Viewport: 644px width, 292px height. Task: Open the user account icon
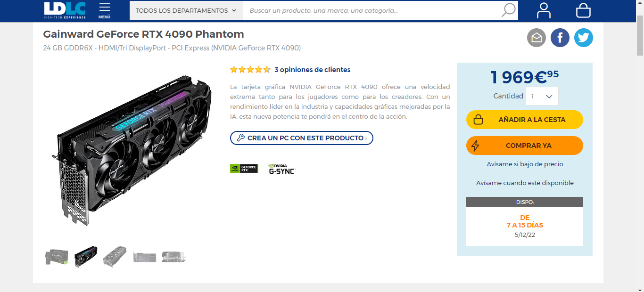click(x=544, y=10)
